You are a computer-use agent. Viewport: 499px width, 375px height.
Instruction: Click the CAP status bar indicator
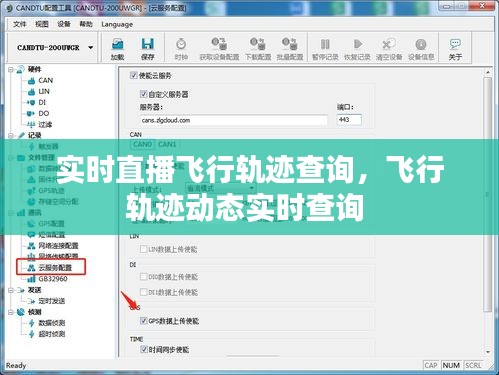pyautogui.click(x=431, y=365)
